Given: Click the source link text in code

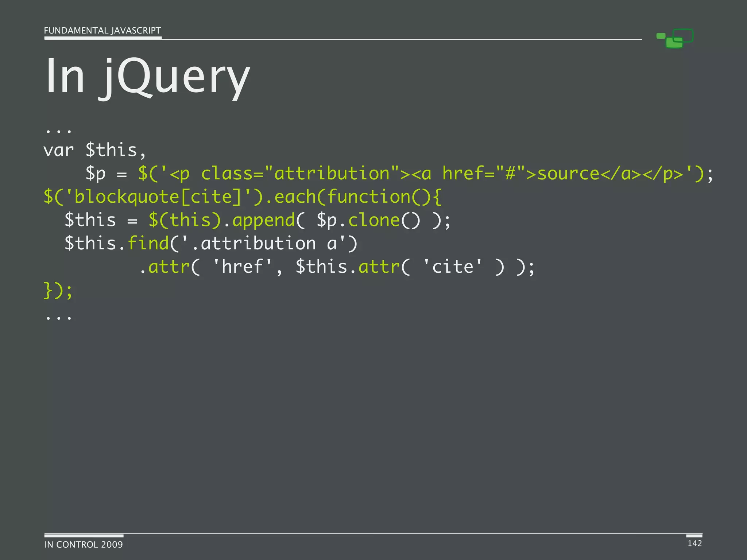Looking at the screenshot, I should pyautogui.click(x=568, y=174).
